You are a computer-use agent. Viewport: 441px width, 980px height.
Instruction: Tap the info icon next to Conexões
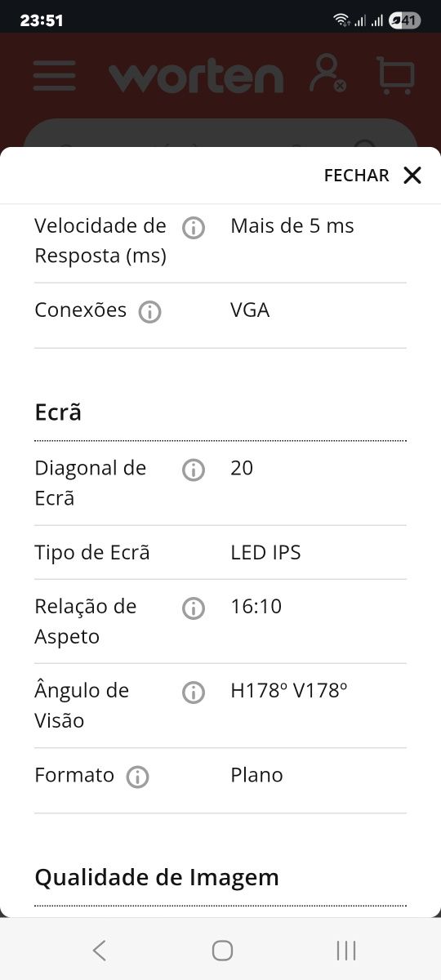[149, 312]
